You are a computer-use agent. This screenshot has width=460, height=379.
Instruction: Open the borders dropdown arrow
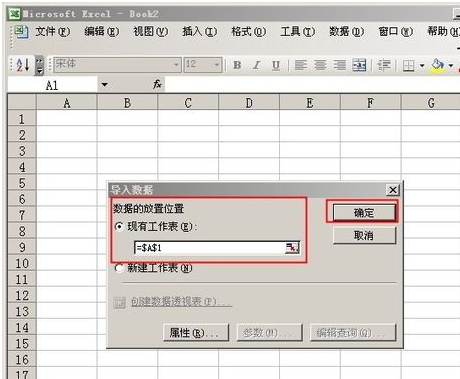[x=422, y=65]
